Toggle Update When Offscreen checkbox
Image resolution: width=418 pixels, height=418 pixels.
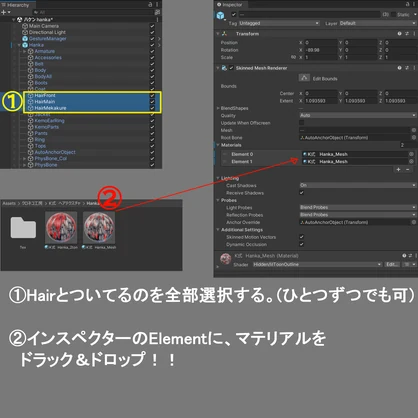click(x=302, y=123)
